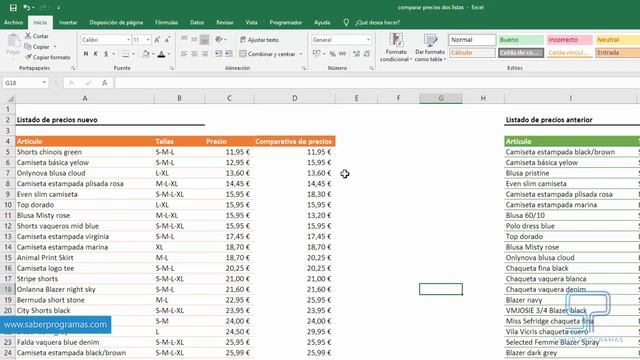Align cell text to the left
The height and width of the screenshot is (360, 640).
[x=184, y=54]
